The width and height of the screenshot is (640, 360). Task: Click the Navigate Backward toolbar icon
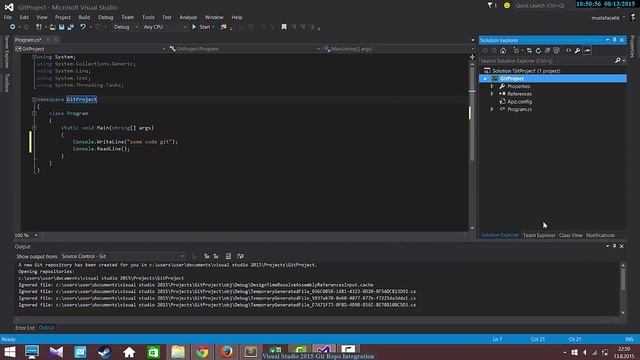pos(12,27)
